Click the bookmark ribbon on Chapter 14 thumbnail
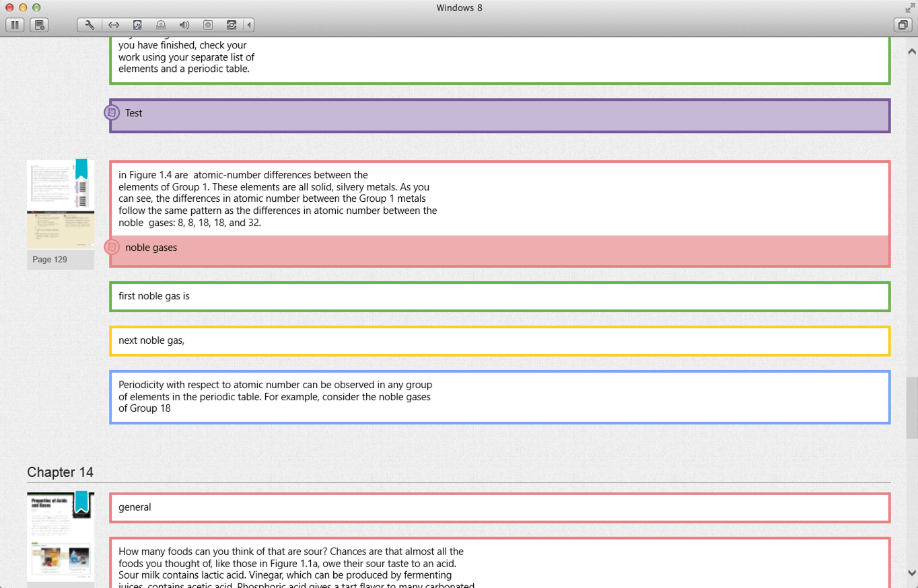The height and width of the screenshot is (588, 918). (81, 503)
